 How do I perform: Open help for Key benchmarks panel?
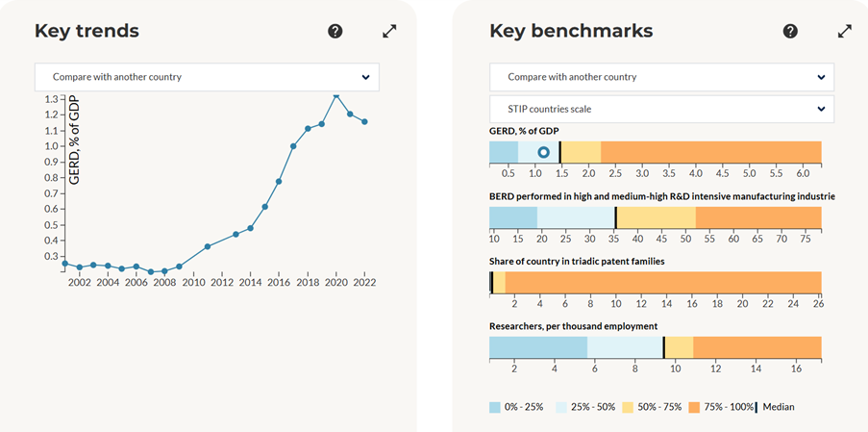(x=790, y=31)
